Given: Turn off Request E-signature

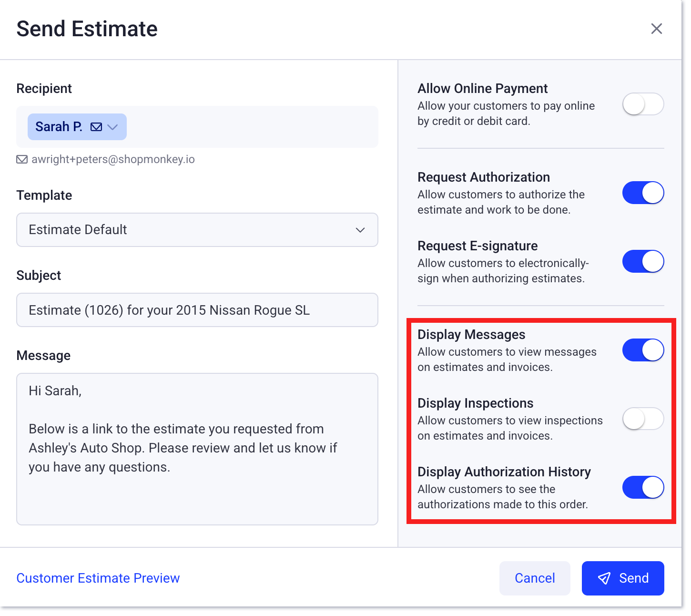Looking at the screenshot, I should pyautogui.click(x=643, y=261).
